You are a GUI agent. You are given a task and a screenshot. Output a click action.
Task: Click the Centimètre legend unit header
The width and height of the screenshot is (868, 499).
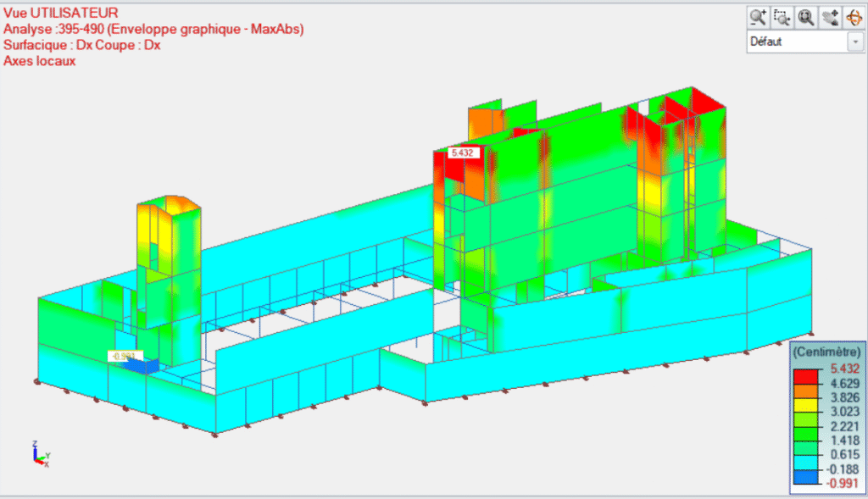pyautogui.click(x=826, y=351)
